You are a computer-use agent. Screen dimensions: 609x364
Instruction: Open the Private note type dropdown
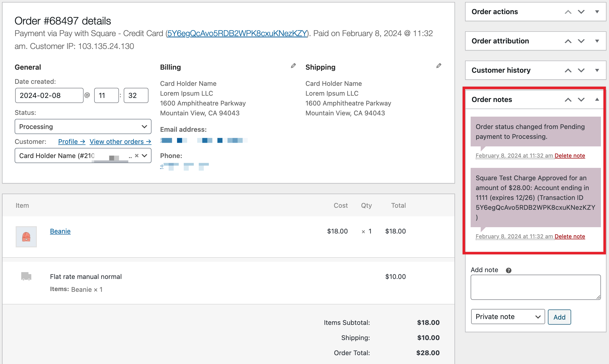(x=507, y=317)
